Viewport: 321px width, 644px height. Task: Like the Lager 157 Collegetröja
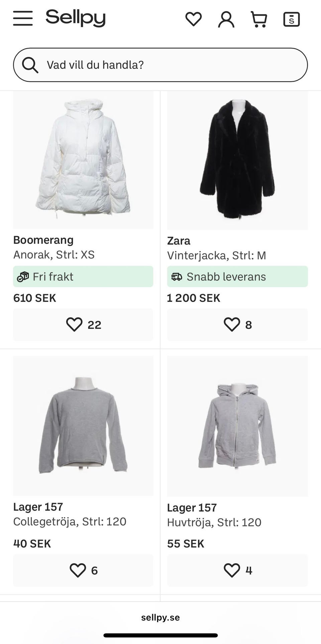(83, 570)
